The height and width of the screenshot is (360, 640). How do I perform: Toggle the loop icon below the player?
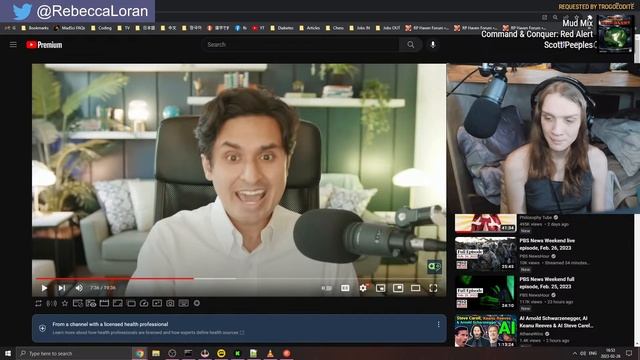point(38,303)
